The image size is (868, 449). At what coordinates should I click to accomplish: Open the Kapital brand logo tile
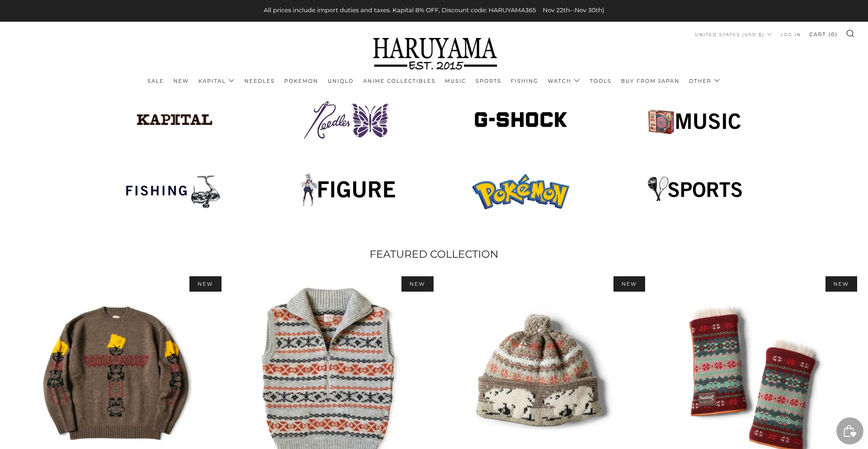pos(175,120)
